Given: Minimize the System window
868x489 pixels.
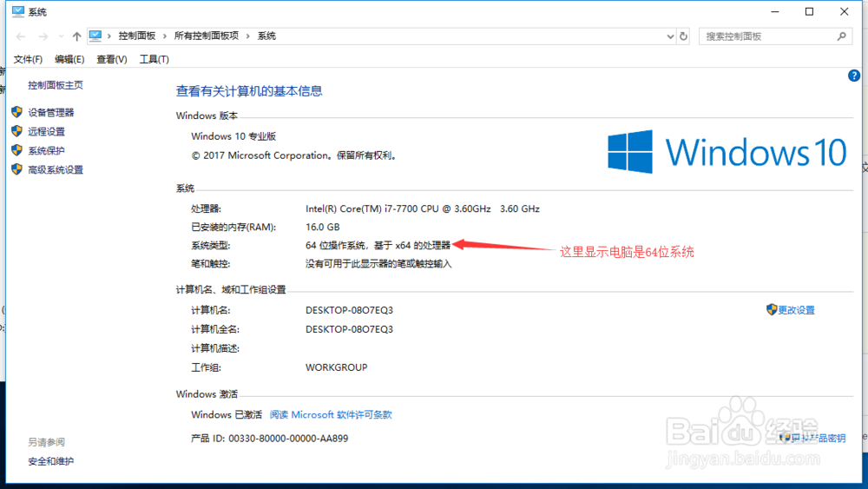Looking at the screenshot, I should (x=775, y=11).
